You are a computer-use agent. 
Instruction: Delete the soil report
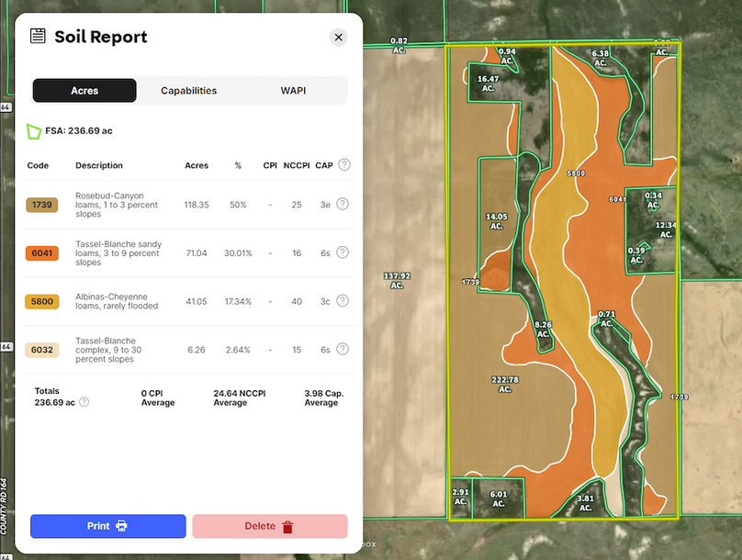click(x=270, y=526)
